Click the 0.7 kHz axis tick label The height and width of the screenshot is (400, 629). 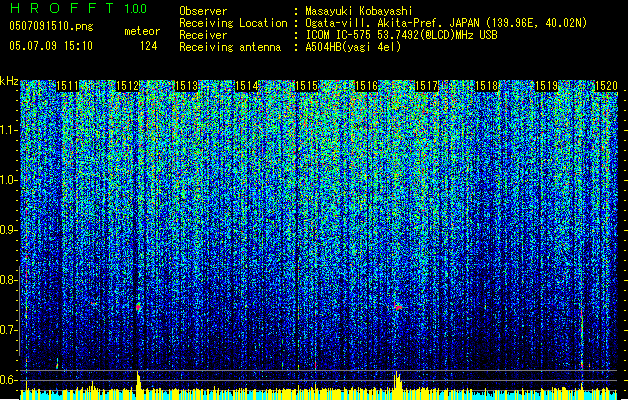9,331
